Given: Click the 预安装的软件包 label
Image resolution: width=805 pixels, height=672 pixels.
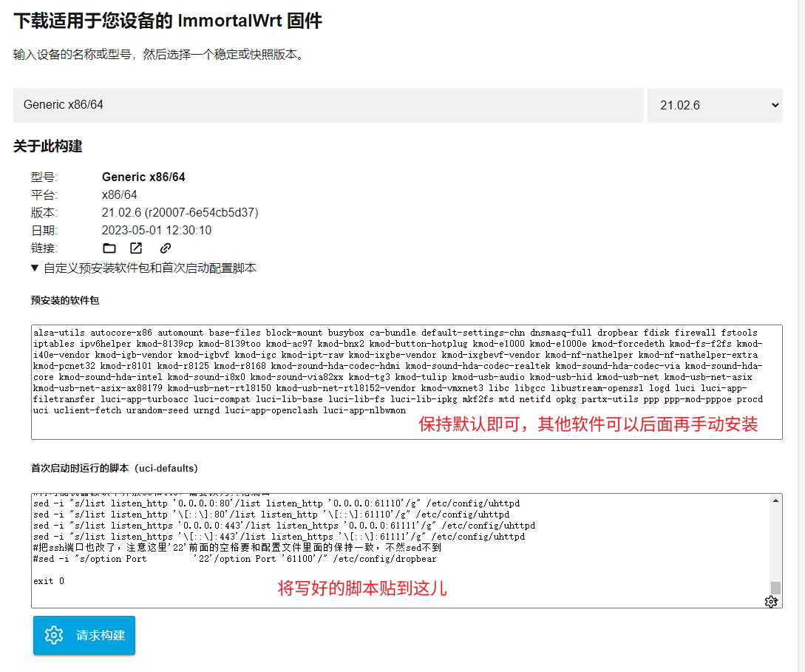Looking at the screenshot, I should 65,300.
